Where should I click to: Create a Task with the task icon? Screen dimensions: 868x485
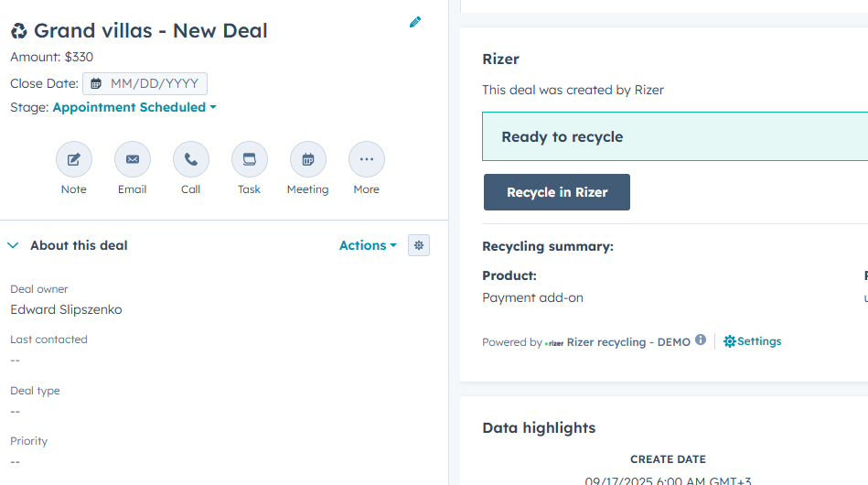250,159
